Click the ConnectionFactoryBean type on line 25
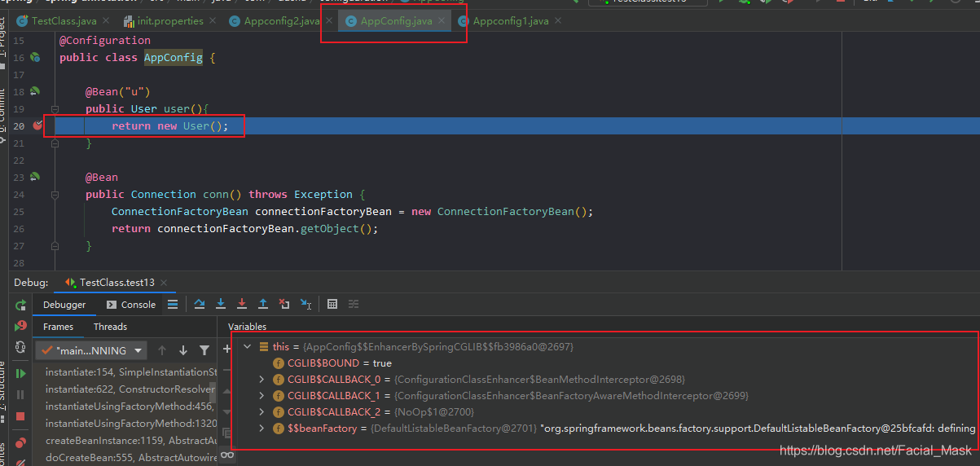980x466 pixels. (179, 212)
